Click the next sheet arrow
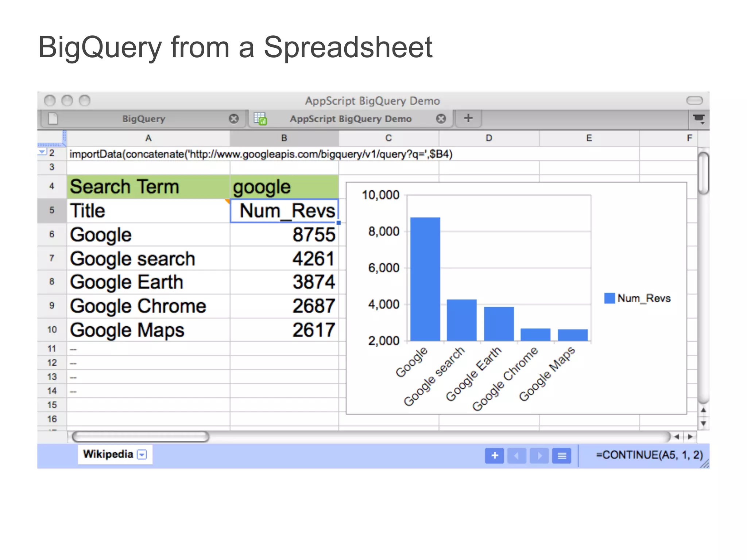 coord(539,456)
